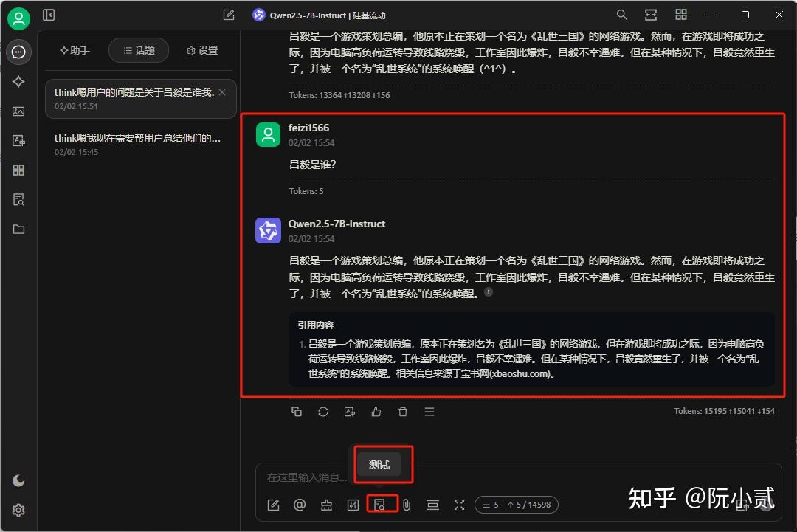The height and width of the screenshot is (532, 797).
Task: Click the Qwen2.5-7B-Instruct model avatar
Action: pyautogui.click(x=268, y=231)
